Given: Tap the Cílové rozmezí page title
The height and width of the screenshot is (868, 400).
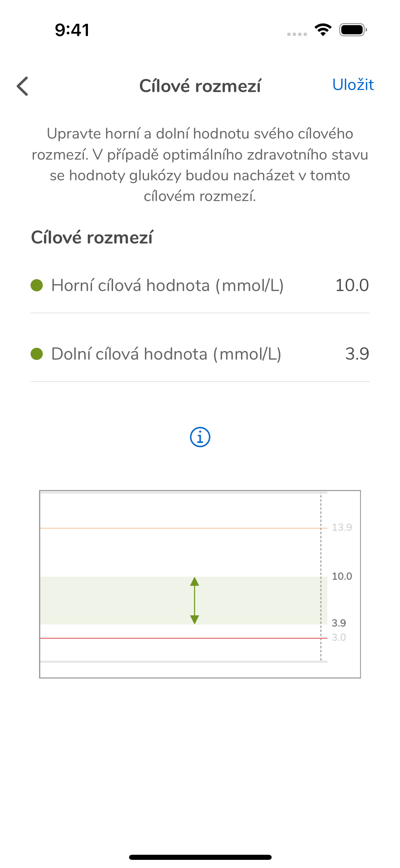Looking at the screenshot, I should (200, 86).
